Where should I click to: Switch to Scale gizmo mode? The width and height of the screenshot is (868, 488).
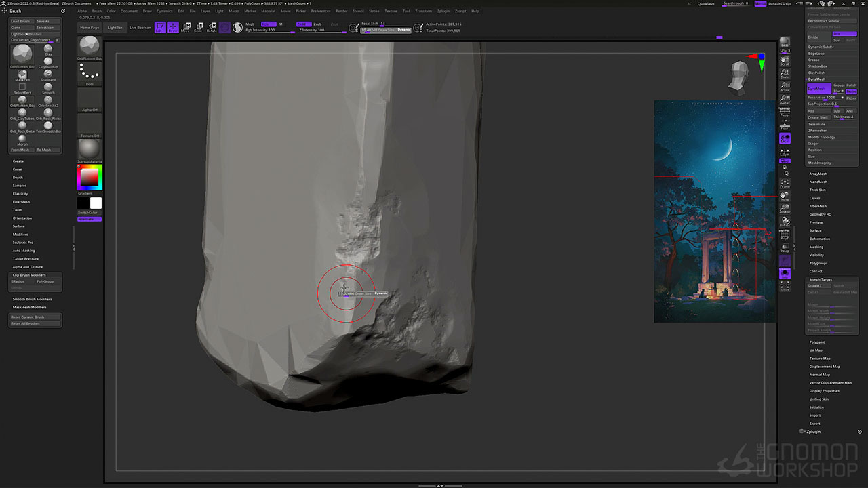pyautogui.click(x=198, y=28)
